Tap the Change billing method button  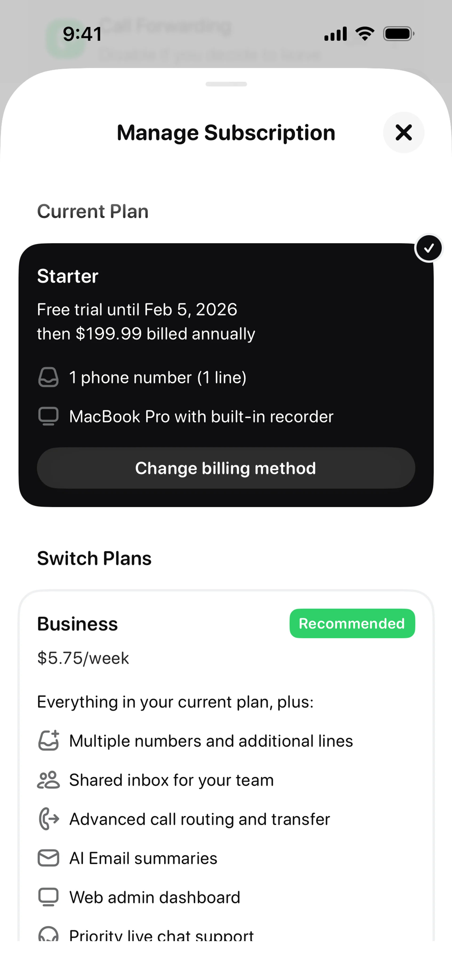[x=226, y=468]
